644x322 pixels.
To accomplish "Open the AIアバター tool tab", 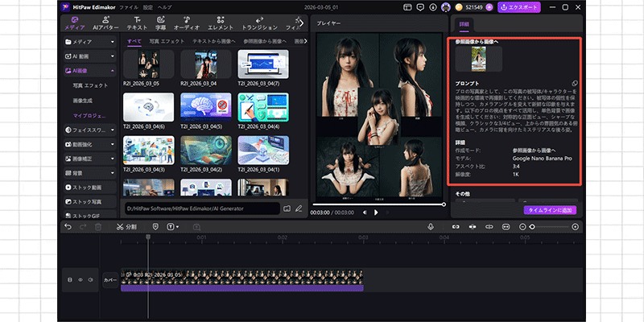I will tap(104, 23).
